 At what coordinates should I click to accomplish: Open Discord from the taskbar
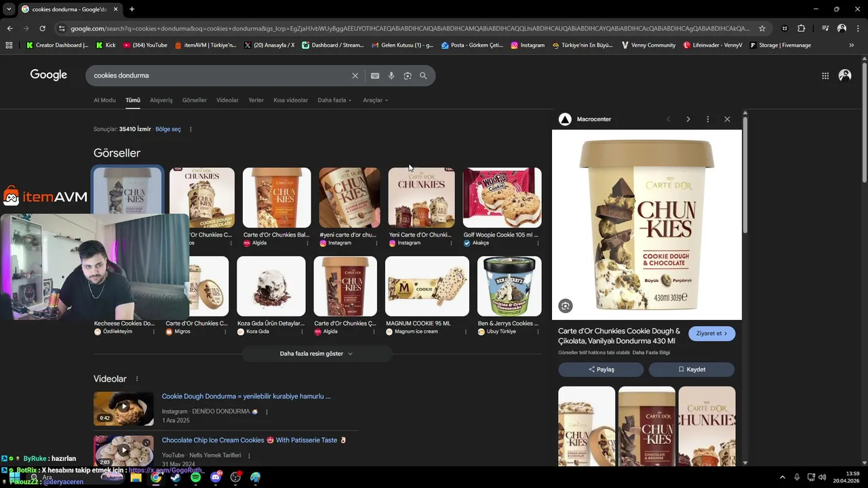coord(216,478)
